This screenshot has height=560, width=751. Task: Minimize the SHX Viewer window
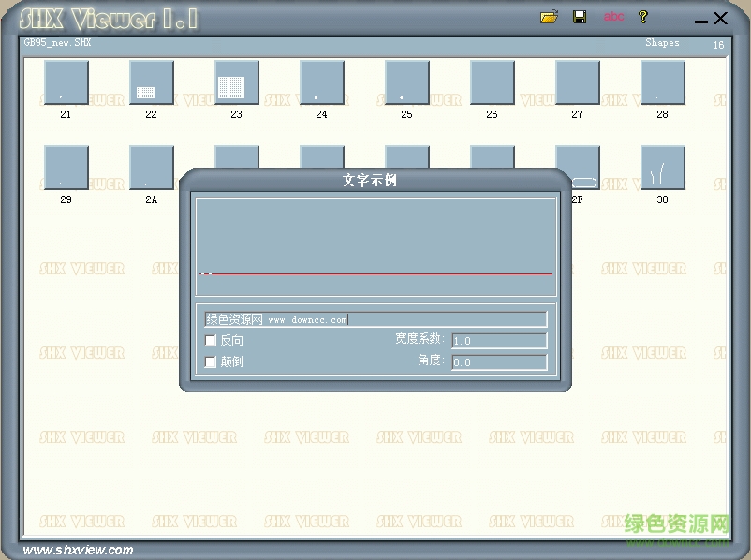pos(701,20)
